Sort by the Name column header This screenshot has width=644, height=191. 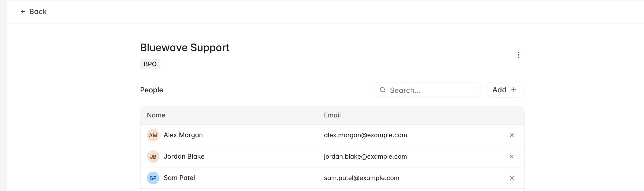click(156, 115)
